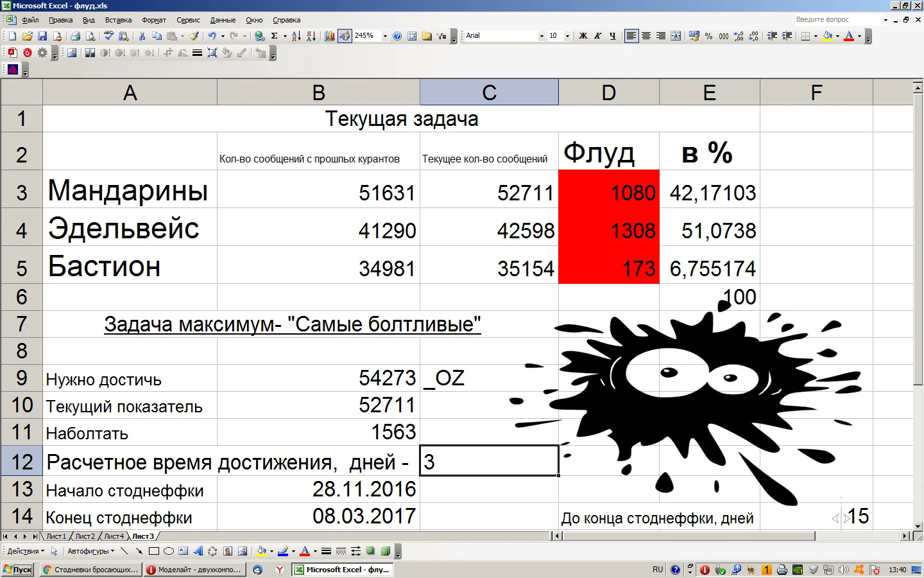The width and height of the screenshot is (924, 578).
Task: Click the AutoSum sigma button
Action: point(275,36)
